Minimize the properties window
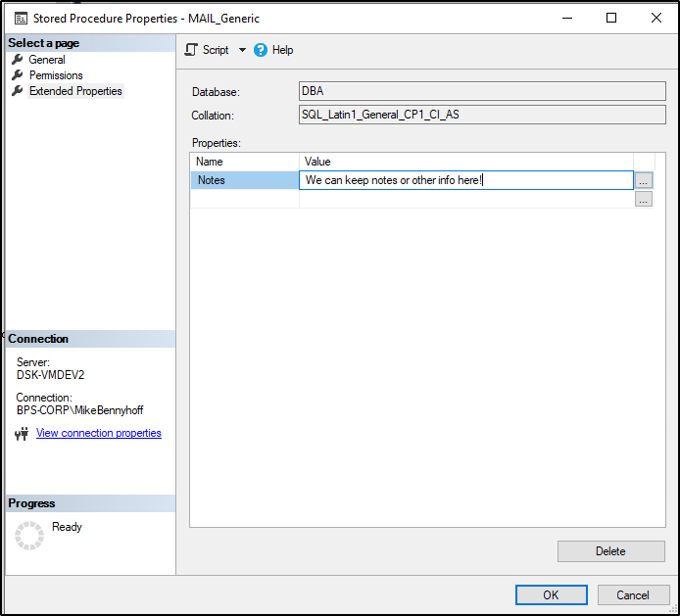This screenshot has width=680, height=616. pyautogui.click(x=567, y=18)
